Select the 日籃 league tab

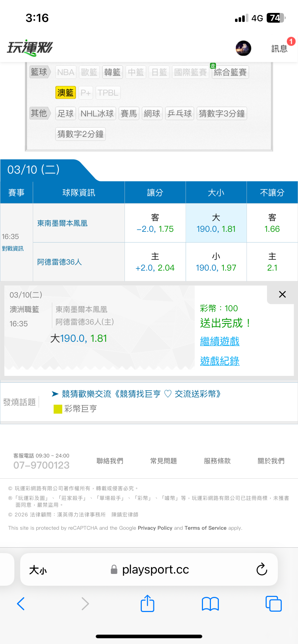[x=159, y=72]
